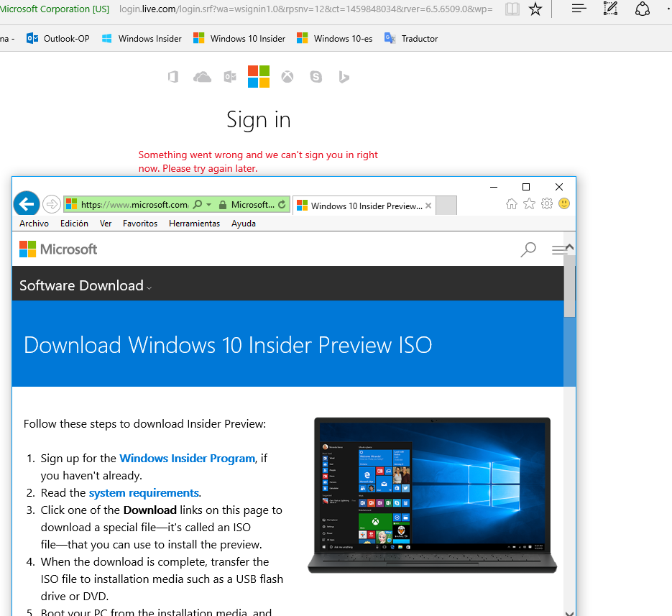The width and height of the screenshot is (672, 616).
Task: Expand the address bar autocomplete dropdown
Action: coord(208,205)
